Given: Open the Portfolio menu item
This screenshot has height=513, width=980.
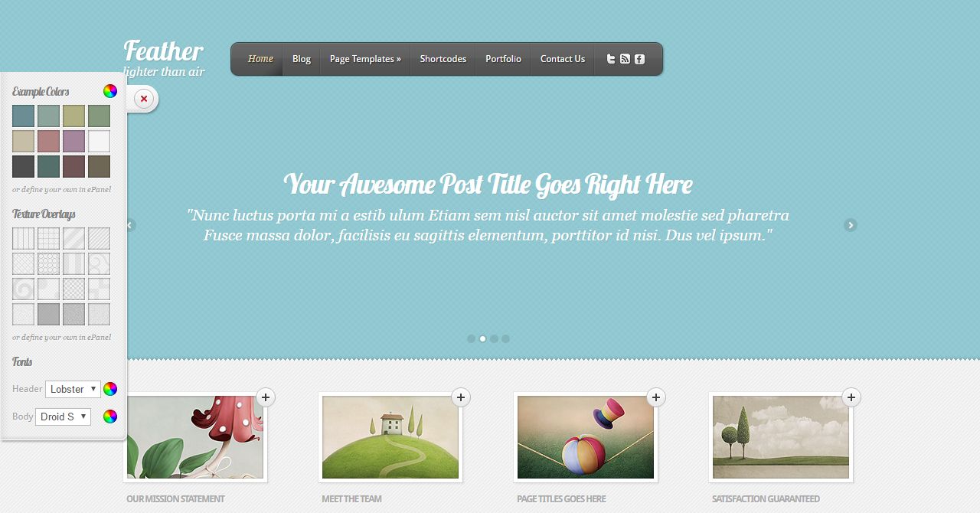Looking at the screenshot, I should pyautogui.click(x=503, y=59).
